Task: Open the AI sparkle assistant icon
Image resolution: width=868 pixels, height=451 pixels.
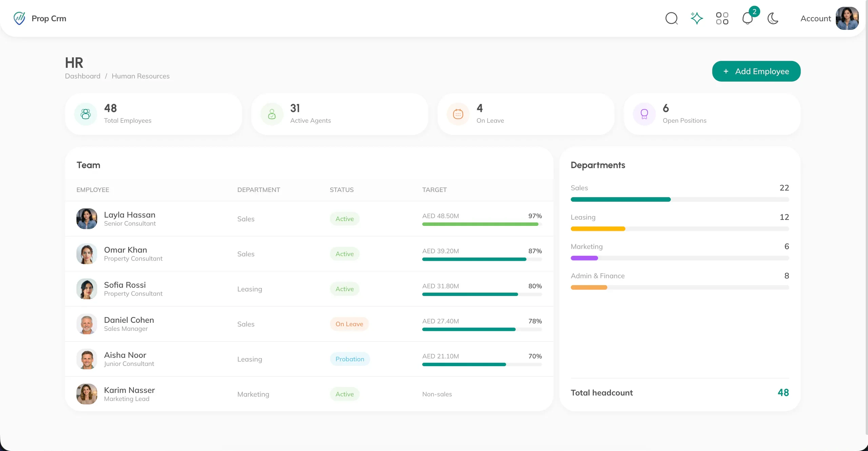Action: pos(697,18)
